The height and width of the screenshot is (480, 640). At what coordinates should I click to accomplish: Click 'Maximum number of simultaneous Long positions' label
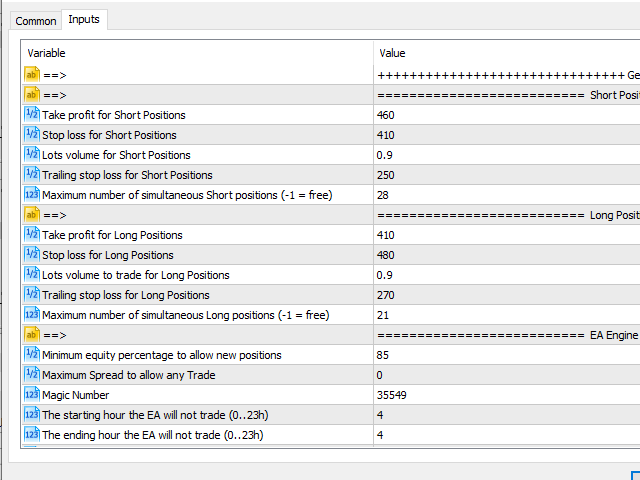coord(186,315)
